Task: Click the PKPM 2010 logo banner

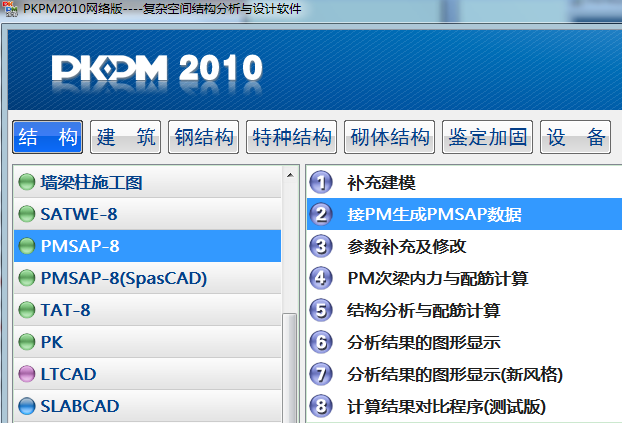Action: click(x=157, y=69)
